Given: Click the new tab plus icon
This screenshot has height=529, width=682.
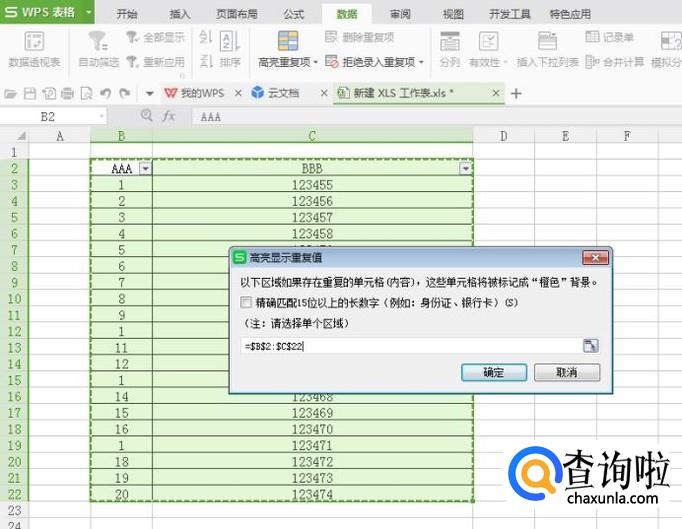Looking at the screenshot, I should [x=516, y=94].
